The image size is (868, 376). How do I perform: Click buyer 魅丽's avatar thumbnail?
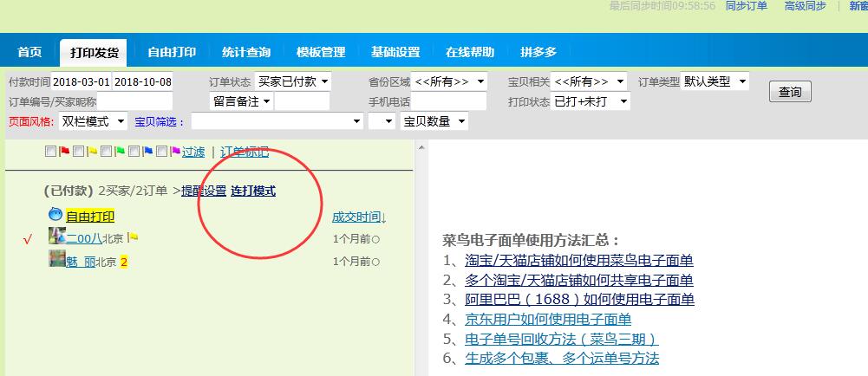(57, 260)
